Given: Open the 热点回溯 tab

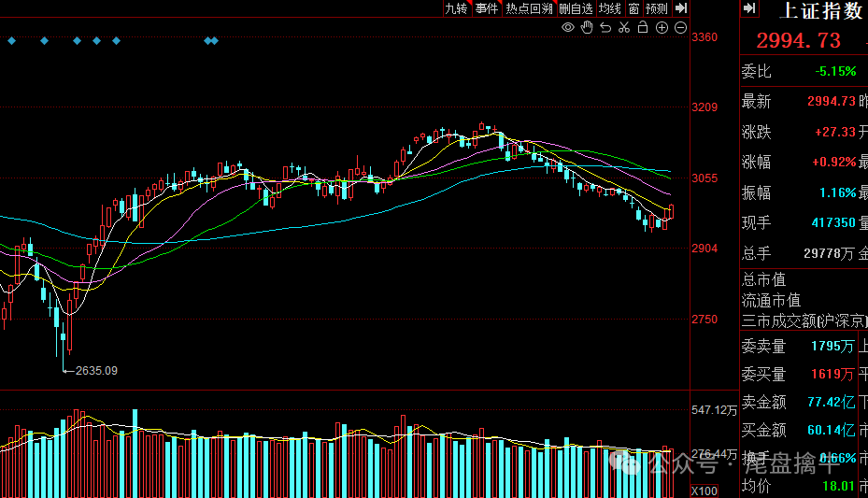Looking at the screenshot, I should point(529,8).
